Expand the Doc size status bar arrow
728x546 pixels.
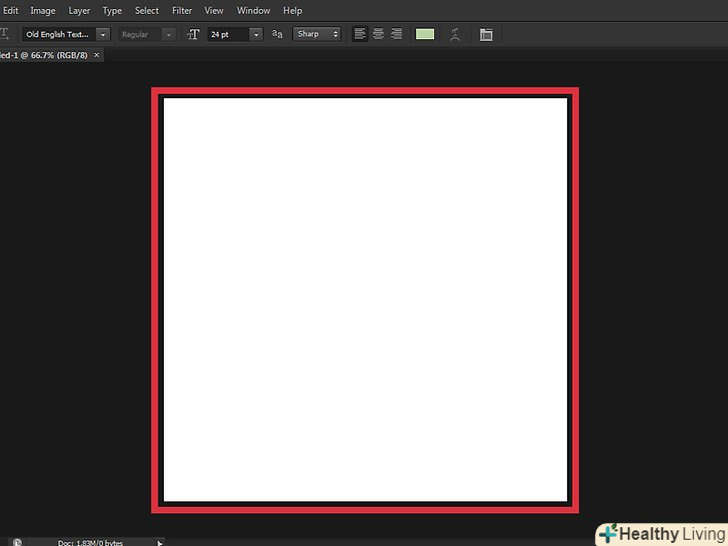click(159, 542)
